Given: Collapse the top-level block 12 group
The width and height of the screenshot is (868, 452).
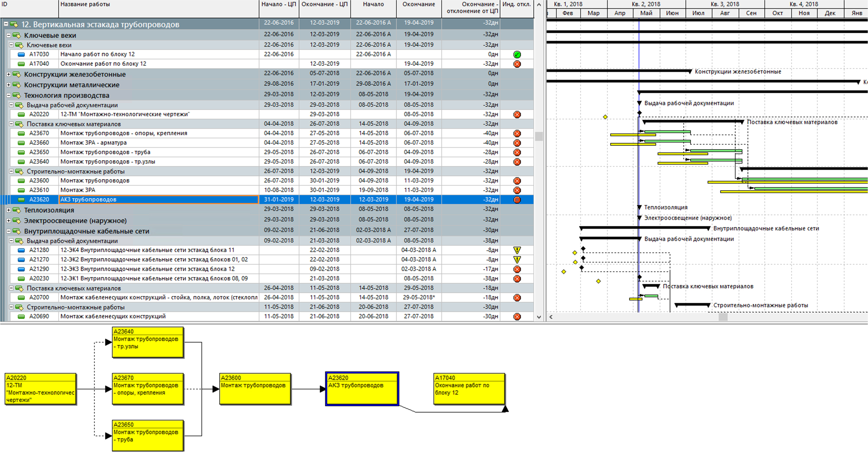Looking at the screenshot, I should click(x=6, y=24).
